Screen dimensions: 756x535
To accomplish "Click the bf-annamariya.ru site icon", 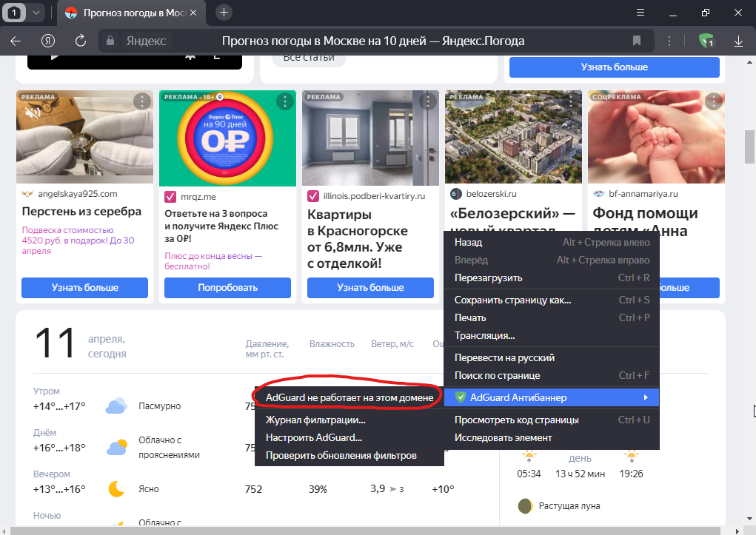I will point(598,194).
